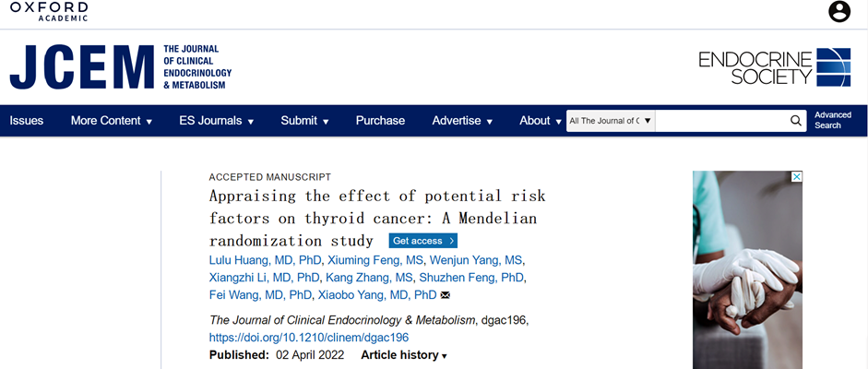868x369 pixels.
Task: Open the user account profile icon
Action: coord(839,12)
